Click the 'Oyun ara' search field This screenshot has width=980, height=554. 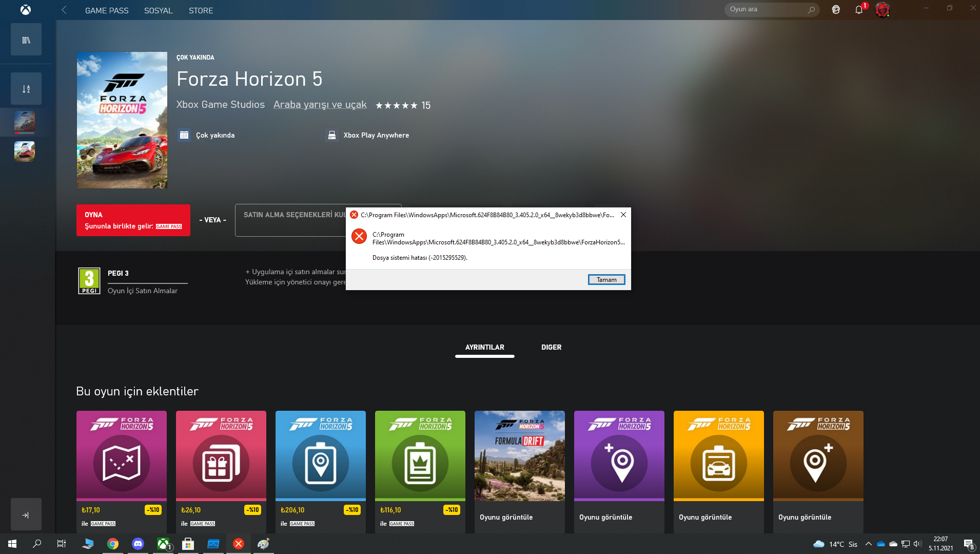(771, 9)
